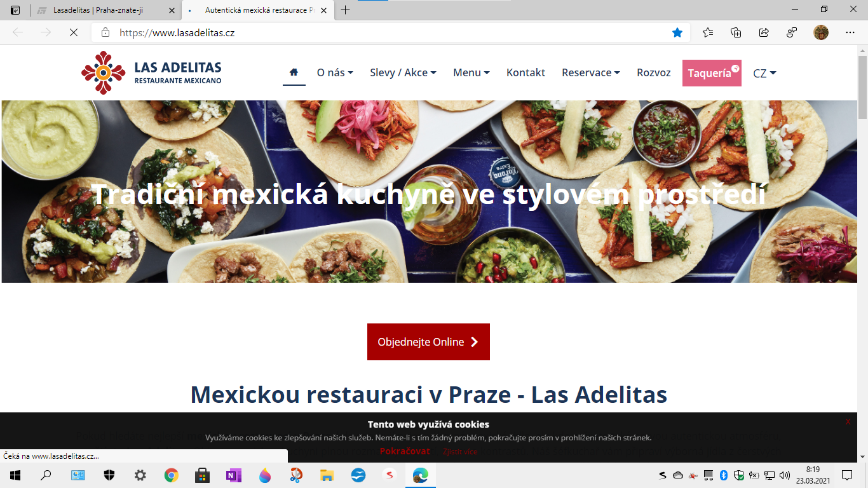Click the Microsoft Edge taskbar icon
Screen dimensions: 868x488
point(421,475)
